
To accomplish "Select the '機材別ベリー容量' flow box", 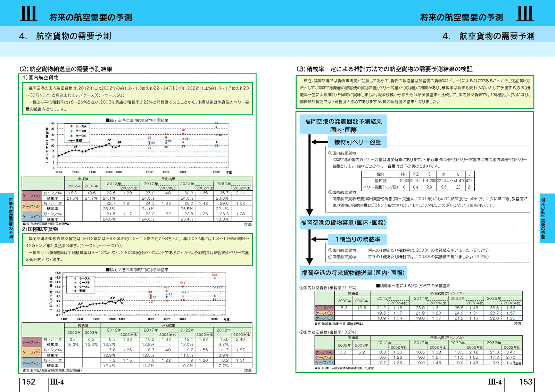I will (x=358, y=142).
